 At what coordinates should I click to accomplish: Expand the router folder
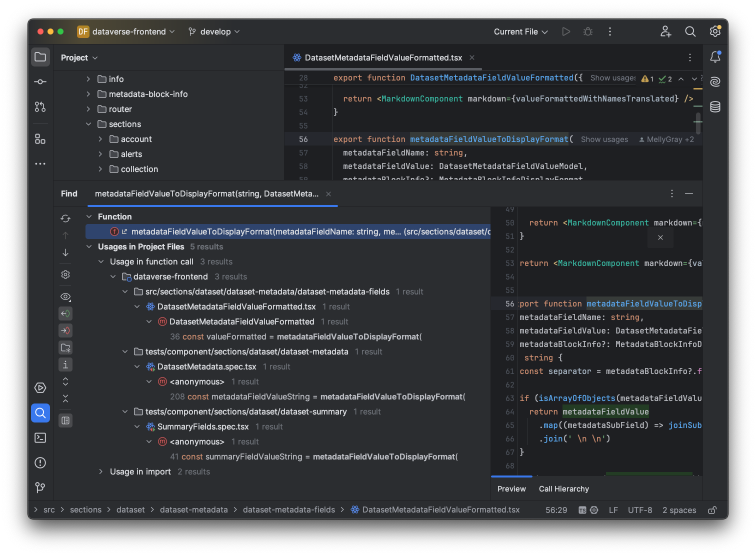click(88, 109)
